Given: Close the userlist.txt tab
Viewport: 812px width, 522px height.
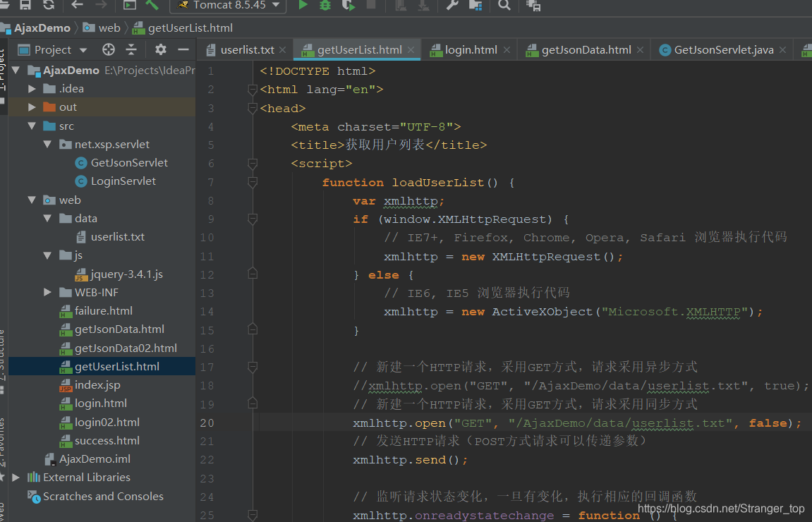Looking at the screenshot, I should click(283, 49).
